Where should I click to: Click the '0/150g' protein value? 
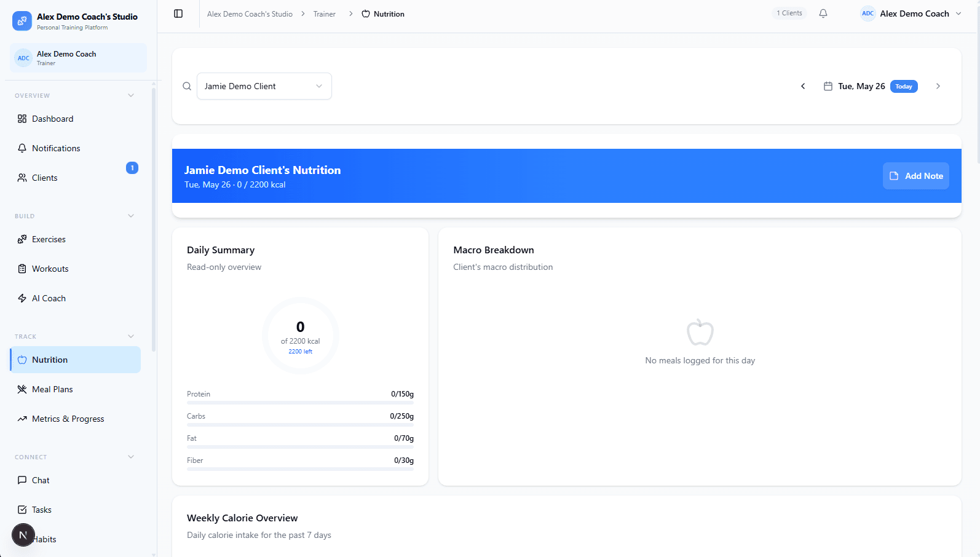(402, 394)
